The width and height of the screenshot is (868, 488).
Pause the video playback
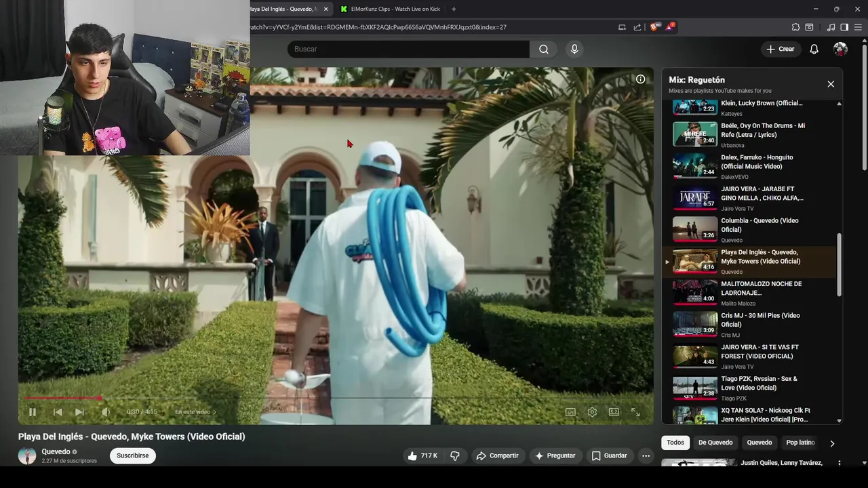(x=32, y=412)
